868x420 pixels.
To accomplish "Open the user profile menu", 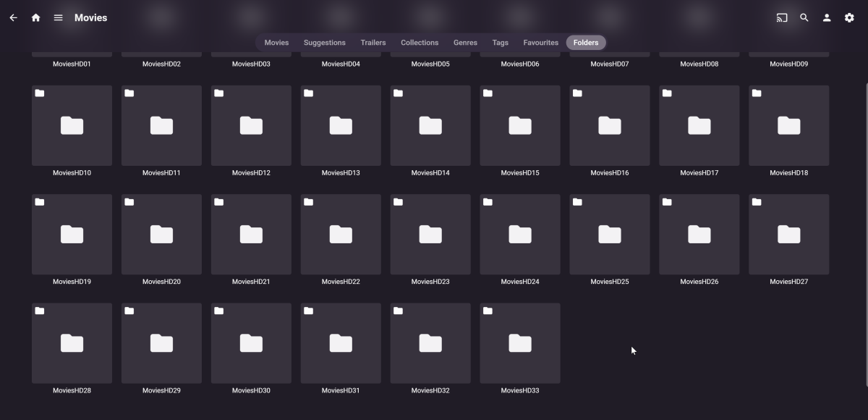I will [x=826, y=17].
